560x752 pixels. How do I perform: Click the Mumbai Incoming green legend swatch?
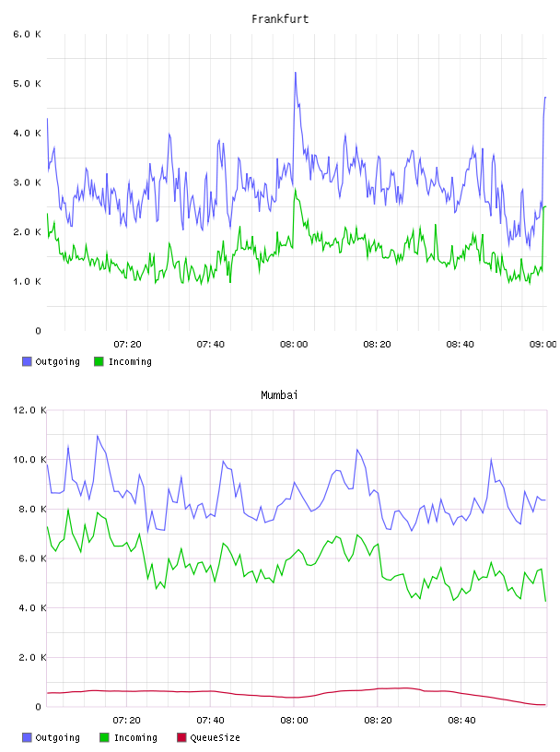[x=104, y=737]
